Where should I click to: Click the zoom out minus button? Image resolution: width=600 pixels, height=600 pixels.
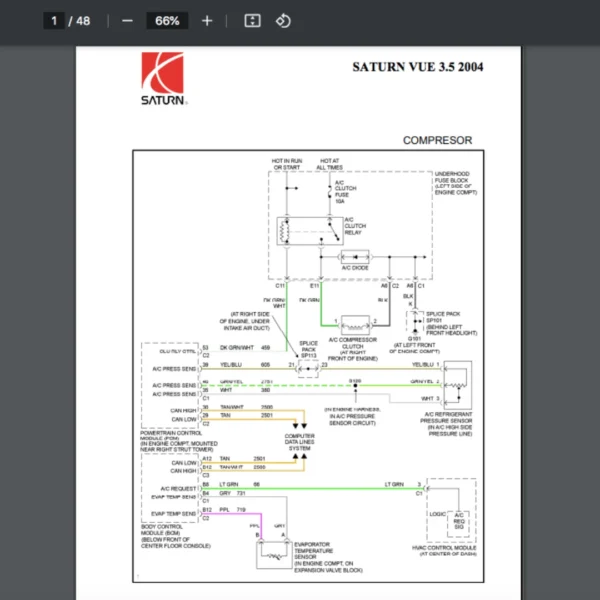[127, 20]
